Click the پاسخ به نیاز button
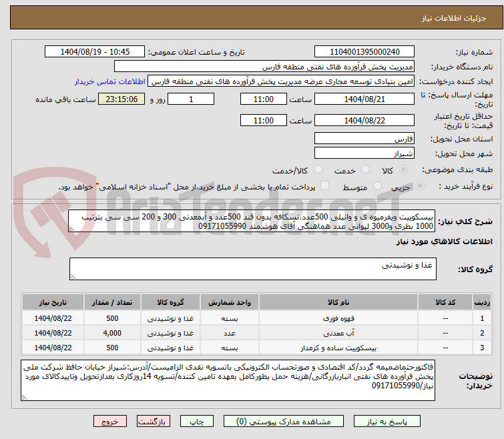The height and width of the screenshot is (439, 504). click(387, 422)
